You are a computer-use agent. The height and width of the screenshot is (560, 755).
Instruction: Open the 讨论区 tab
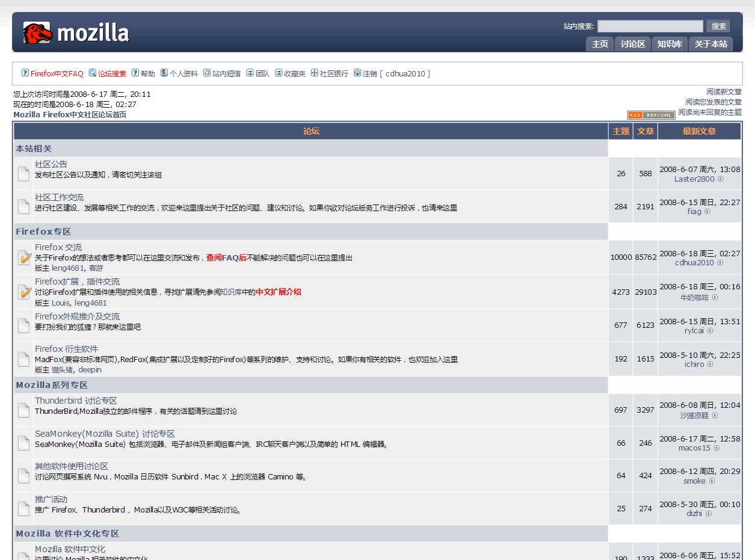[x=633, y=44]
